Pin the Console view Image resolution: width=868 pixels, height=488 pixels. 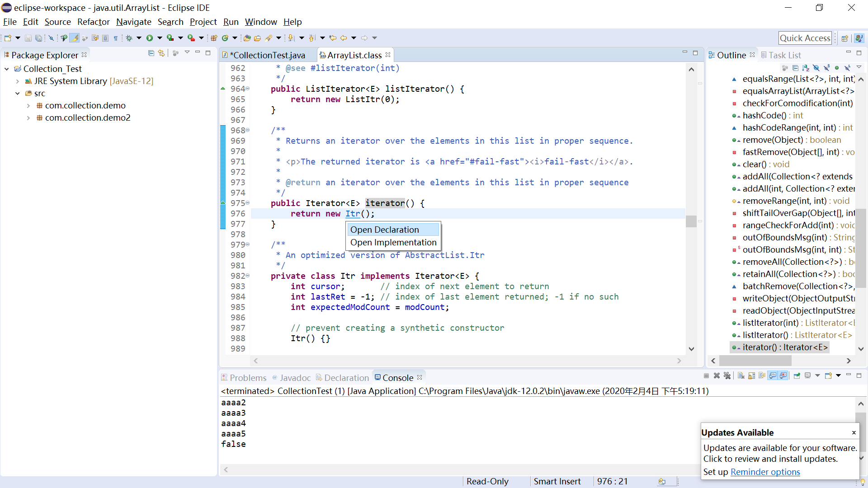[x=797, y=375]
